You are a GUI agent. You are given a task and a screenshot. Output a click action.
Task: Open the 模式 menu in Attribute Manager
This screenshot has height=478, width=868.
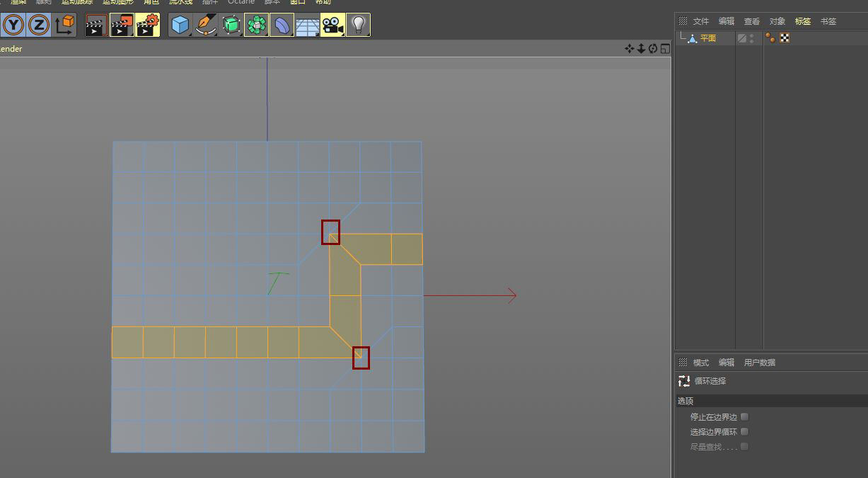click(x=700, y=363)
